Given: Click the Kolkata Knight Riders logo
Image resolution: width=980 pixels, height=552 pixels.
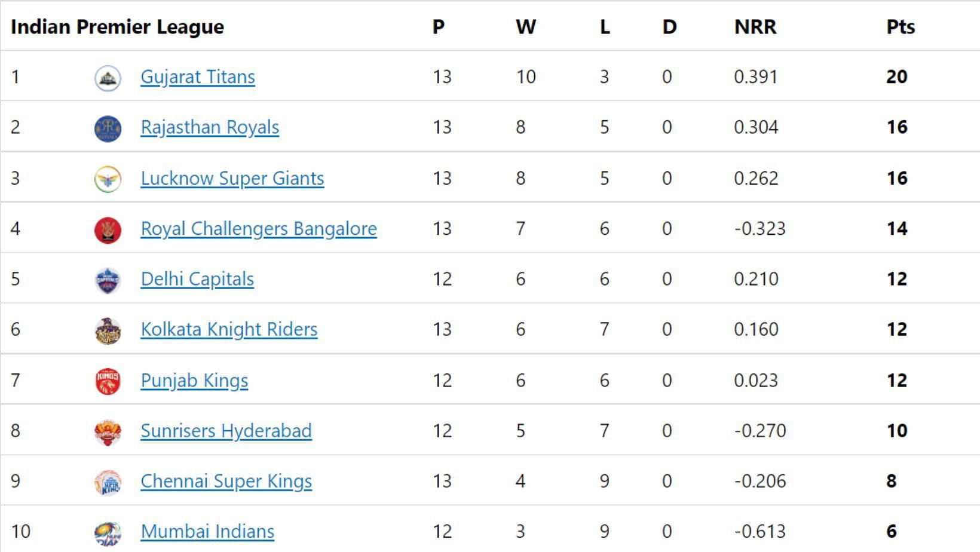Looking at the screenshot, I should [108, 330].
